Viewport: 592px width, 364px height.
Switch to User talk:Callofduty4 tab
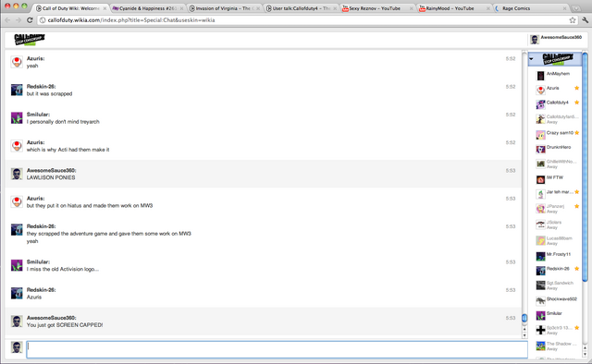pos(302,8)
